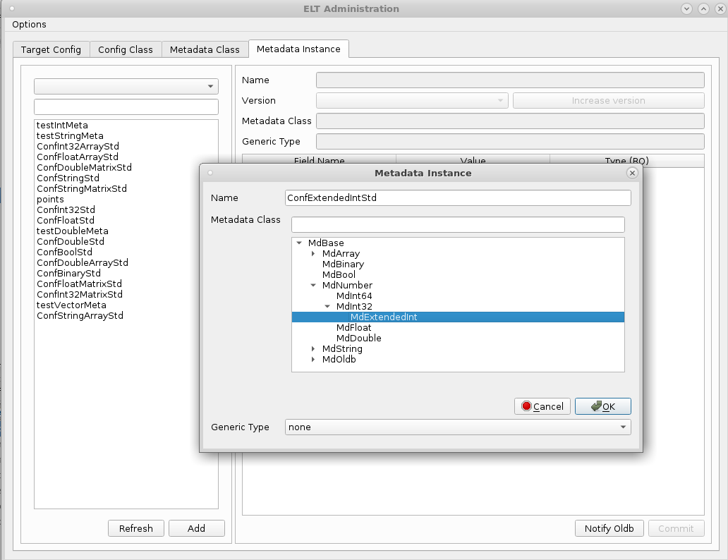Select ConfInt32MatrixStd in the list
The height and width of the screenshot is (560, 728).
80,294
